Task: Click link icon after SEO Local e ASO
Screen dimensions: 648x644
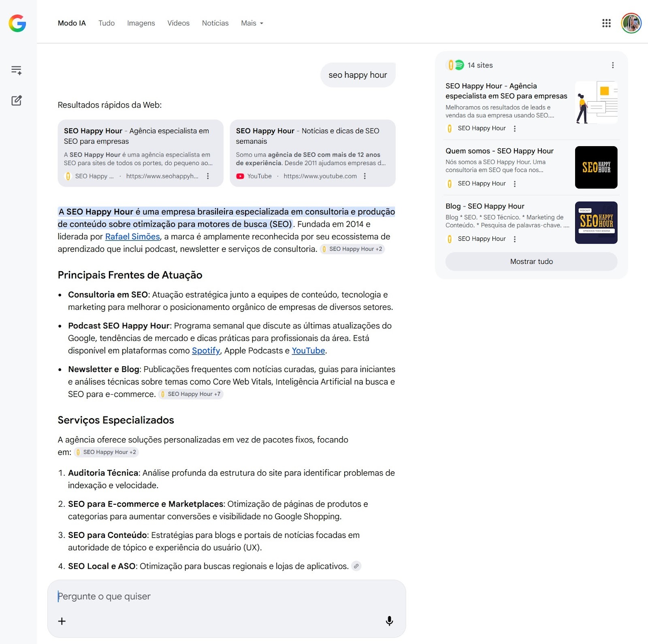Action: [356, 566]
